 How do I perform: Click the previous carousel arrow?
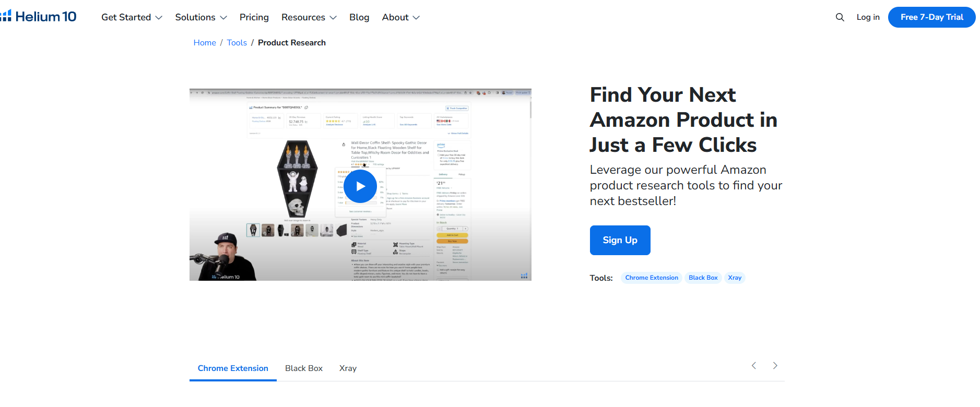point(753,366)
